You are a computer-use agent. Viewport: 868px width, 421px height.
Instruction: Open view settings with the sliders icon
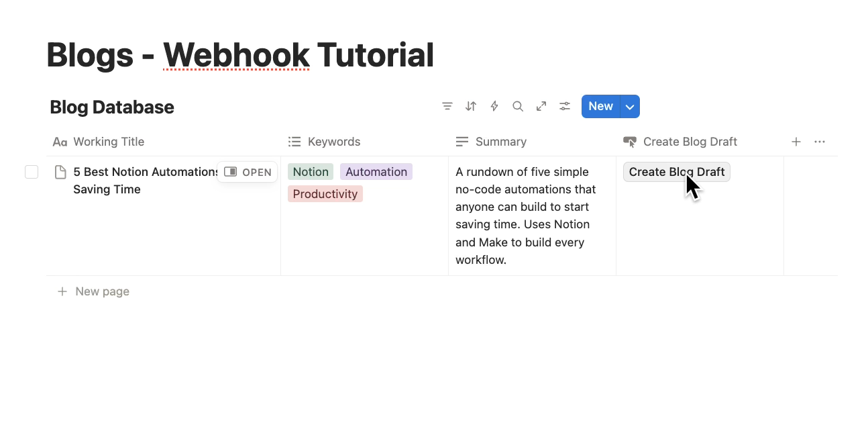(x=564, y=106)
